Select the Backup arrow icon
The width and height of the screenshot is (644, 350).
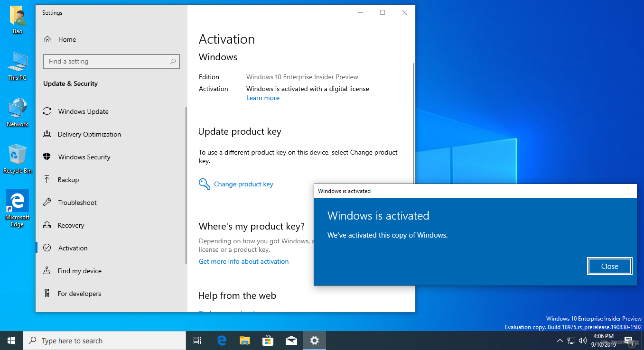[x=47, y=180]
